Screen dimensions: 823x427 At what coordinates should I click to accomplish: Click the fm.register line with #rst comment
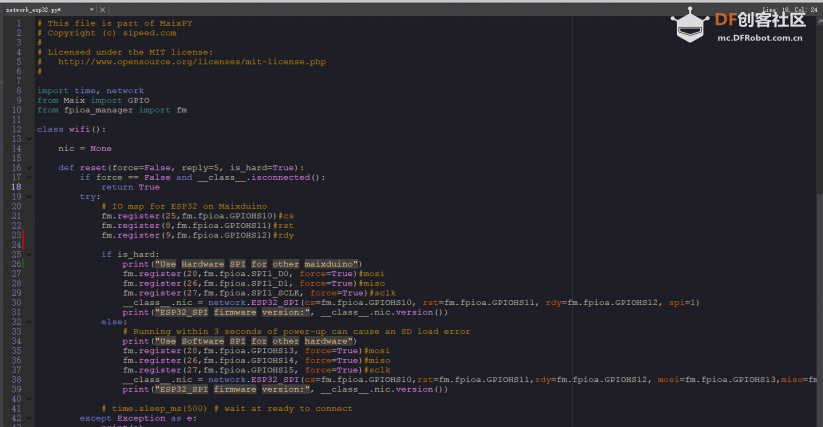197,226
